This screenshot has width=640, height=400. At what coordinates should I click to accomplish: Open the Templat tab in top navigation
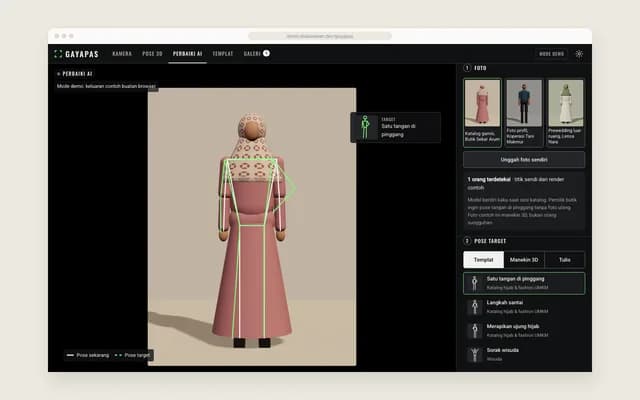coord(223,53)
